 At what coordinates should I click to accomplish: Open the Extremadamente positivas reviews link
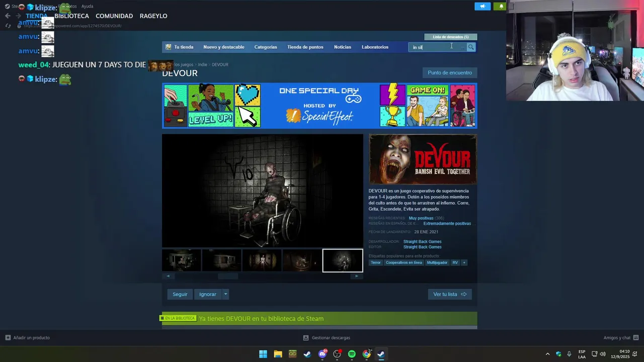click(x=447, y=224)
